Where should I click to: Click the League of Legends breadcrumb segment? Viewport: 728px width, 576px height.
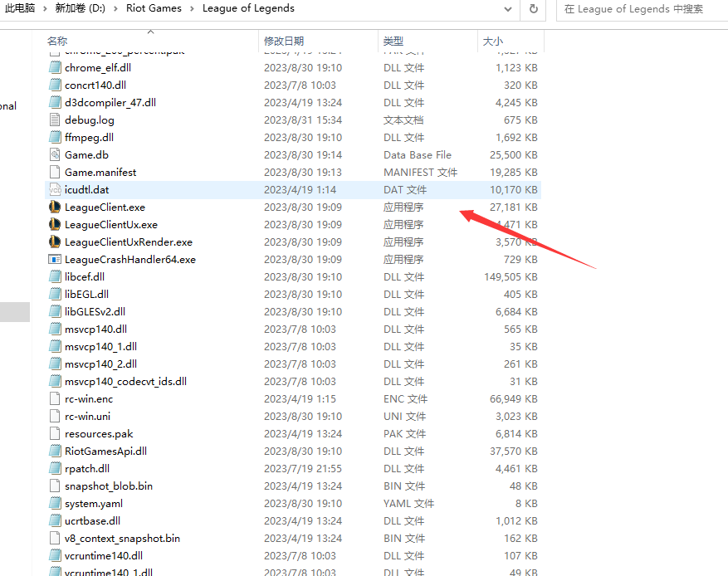tap(248, 8)
